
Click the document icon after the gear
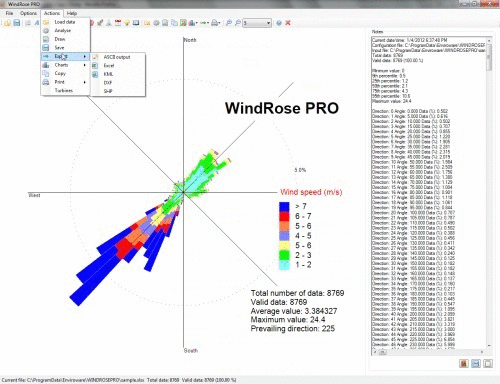165,23
